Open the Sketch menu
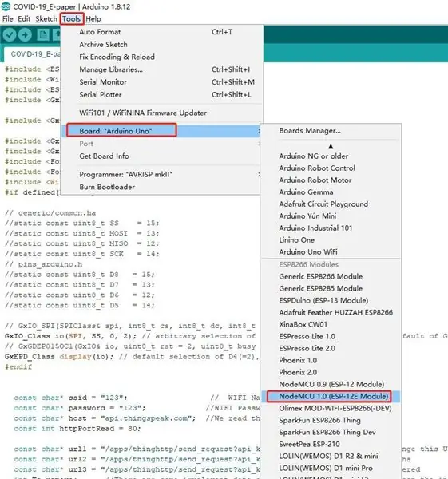 (46, 19)
